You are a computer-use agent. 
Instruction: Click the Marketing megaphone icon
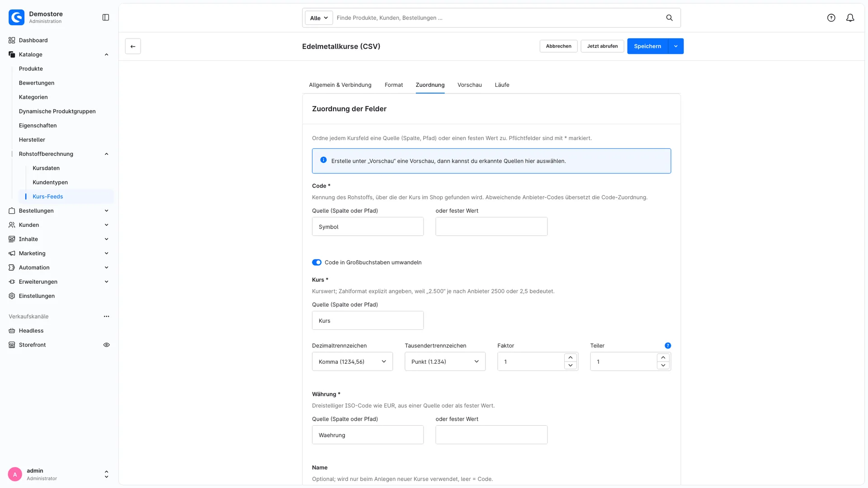[x=12, y=253]
